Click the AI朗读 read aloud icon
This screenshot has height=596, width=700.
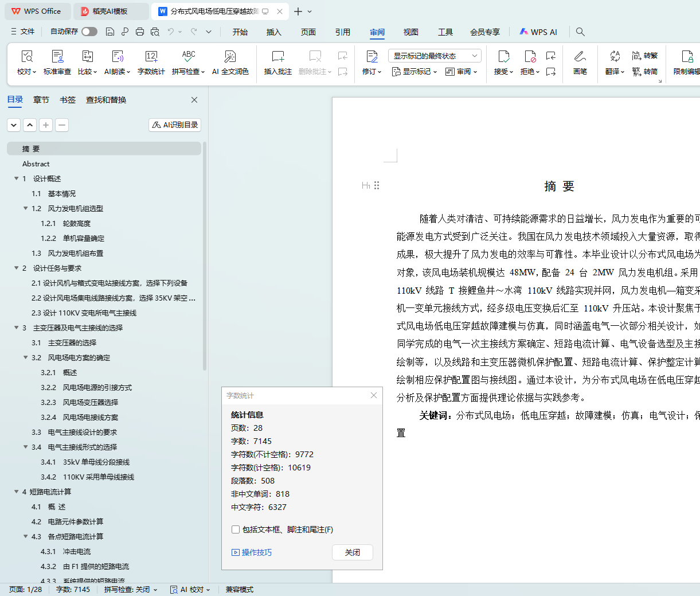tap(117, 57)
